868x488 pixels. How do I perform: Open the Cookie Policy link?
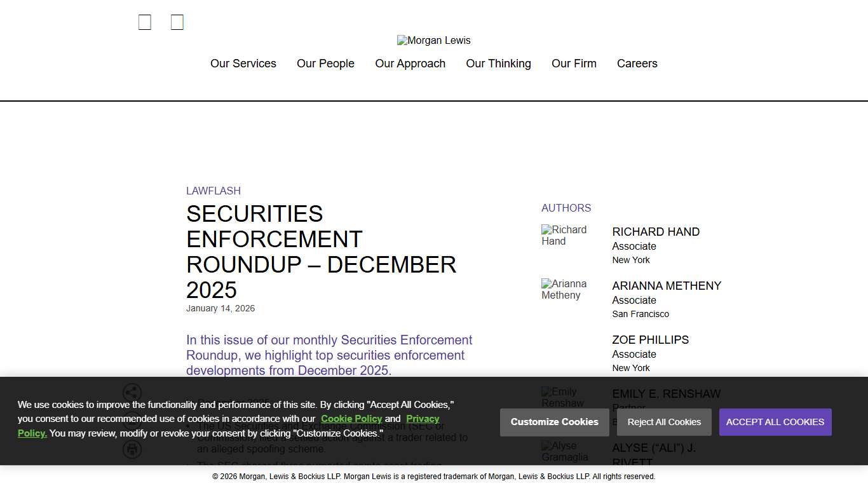coord(351,419)
